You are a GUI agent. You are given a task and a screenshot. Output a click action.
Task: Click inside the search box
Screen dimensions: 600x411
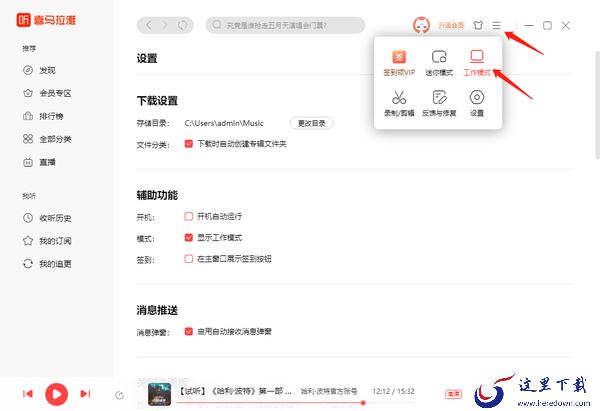(x=285, y=25)
